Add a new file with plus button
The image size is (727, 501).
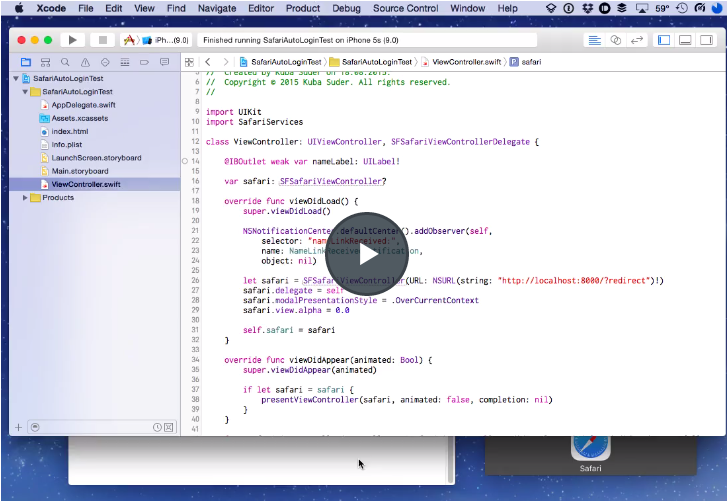coord(19,427)
